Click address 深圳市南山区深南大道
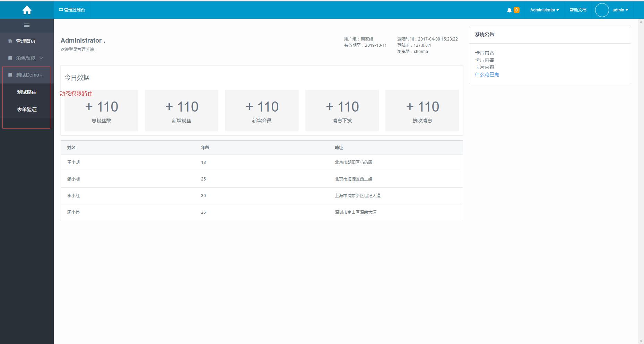 pyautogui.click(x=356, y=212)
